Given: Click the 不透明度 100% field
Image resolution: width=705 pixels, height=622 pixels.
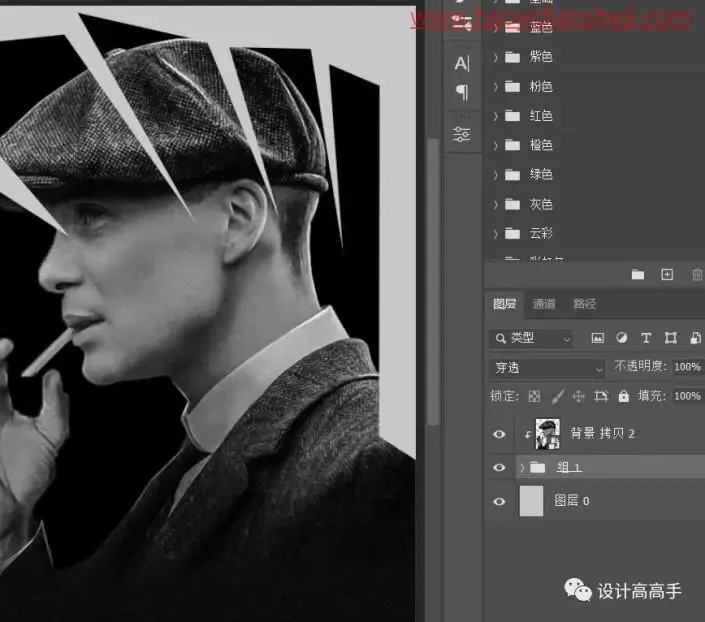Looking at the screenshot, I should click(x=688, y=367).
